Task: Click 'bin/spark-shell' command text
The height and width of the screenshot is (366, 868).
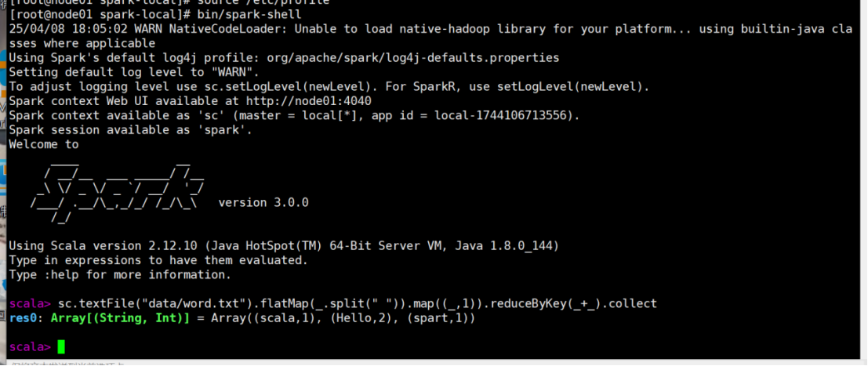Action: [249, 15]
